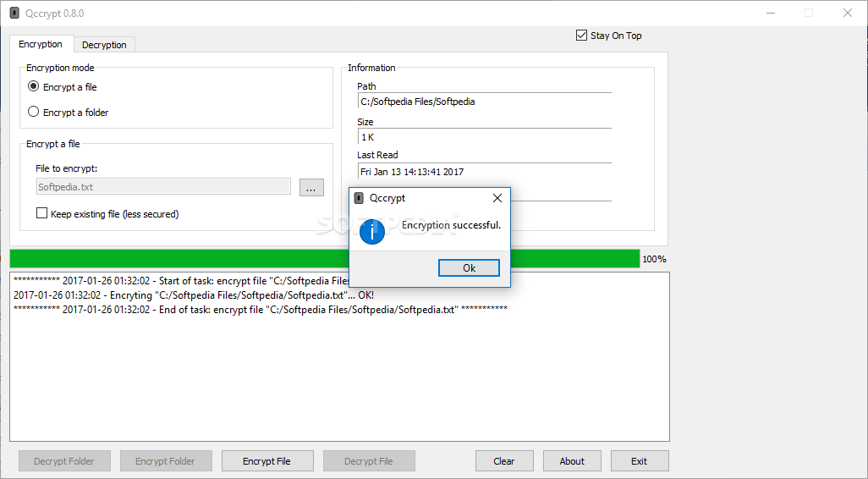Viewport: 868px width, 479px height.
Task: Click the Encrypt Folder button
Action: click(166, 460)
